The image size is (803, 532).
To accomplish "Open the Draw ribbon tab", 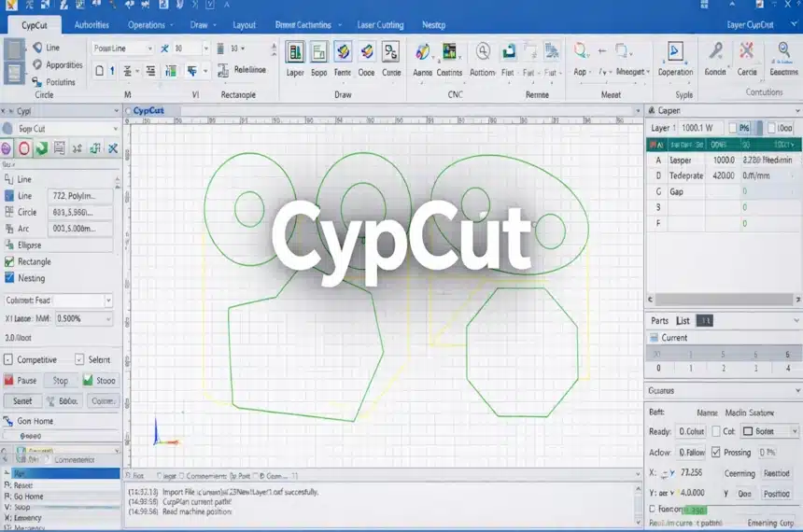I will [x=204, y=24].
